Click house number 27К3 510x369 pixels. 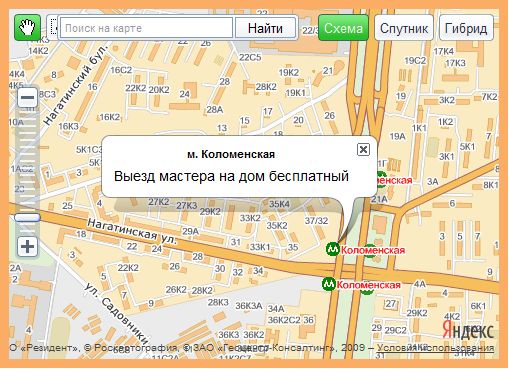click(x=187, y=205)
